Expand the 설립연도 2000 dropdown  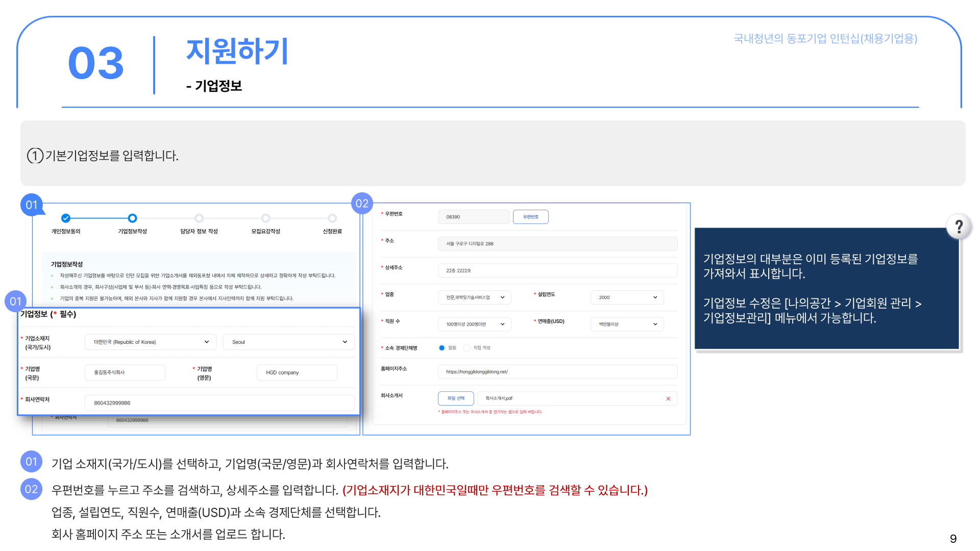[x=627, y=297]
